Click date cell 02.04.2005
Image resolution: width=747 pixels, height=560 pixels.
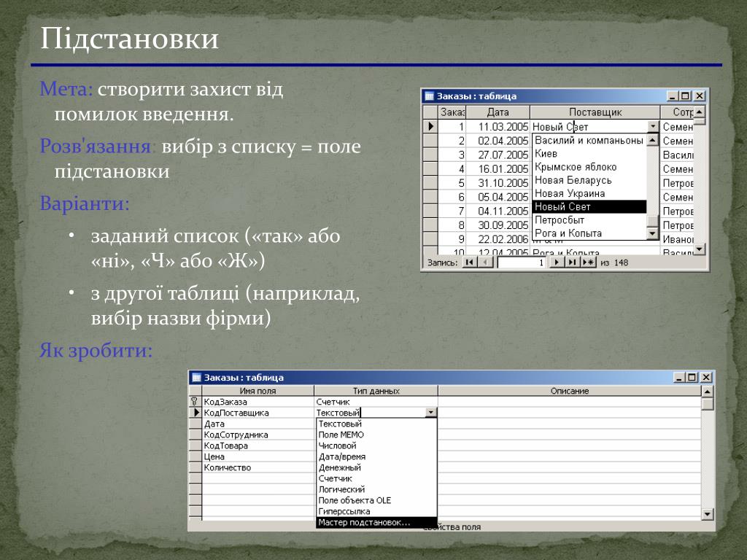(498, 141)
